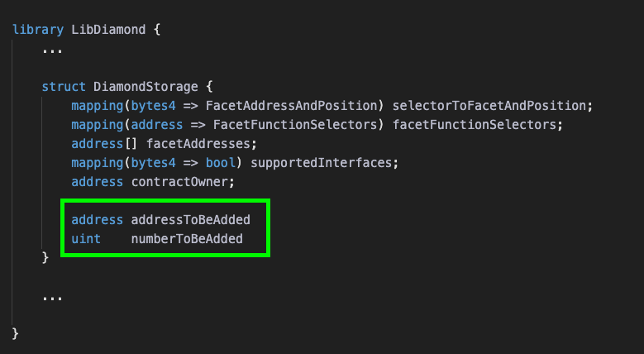Click the FacetAddressAndPosition type
Screen dimensions: 644x354
click(x=291, y=106)
